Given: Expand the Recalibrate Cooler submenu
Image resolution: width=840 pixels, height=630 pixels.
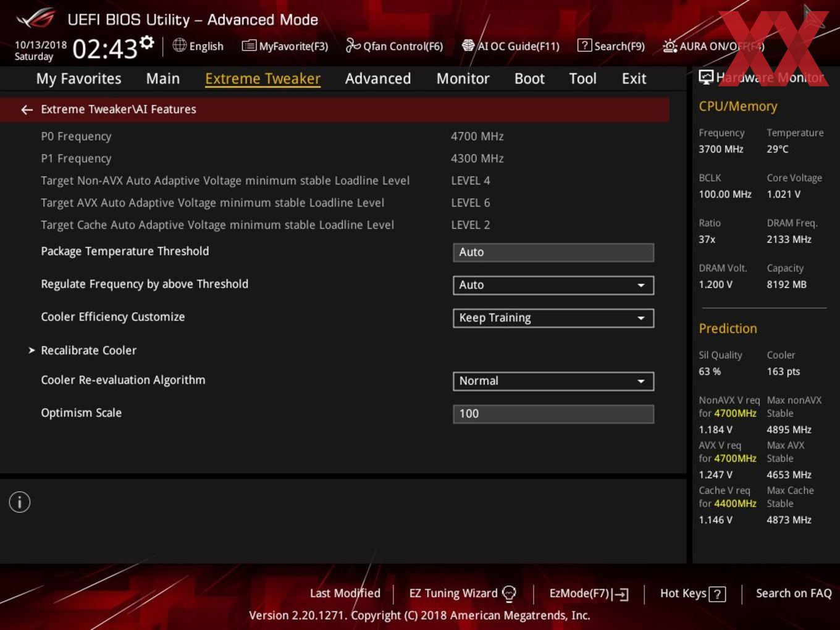Looking at the screenshot, I should point(88,350).
